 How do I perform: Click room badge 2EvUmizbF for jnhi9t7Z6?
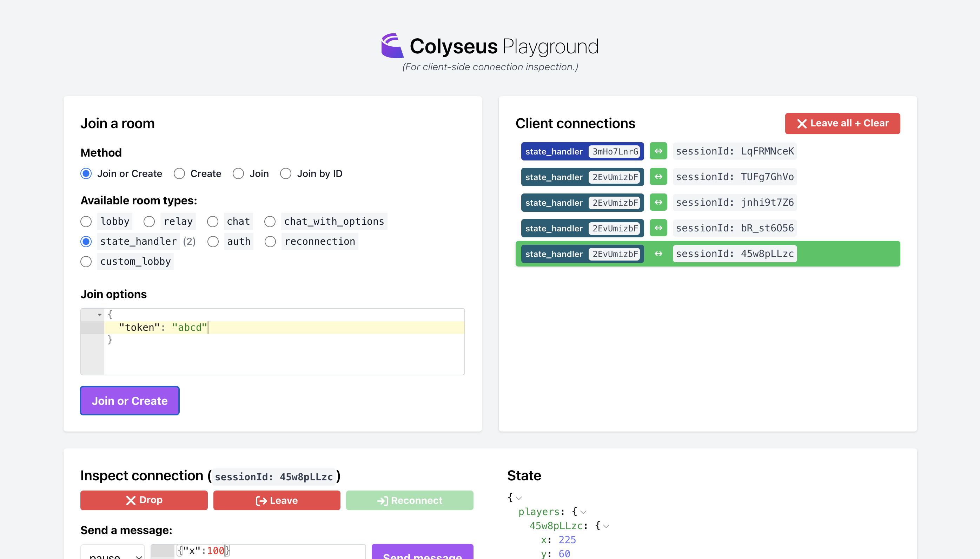click(x=615, y=203)
